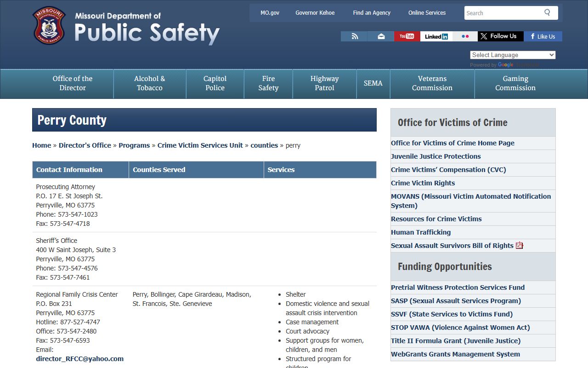
Task: Click the Missouri Public Safety seal logo
Action: pos(49,25)
